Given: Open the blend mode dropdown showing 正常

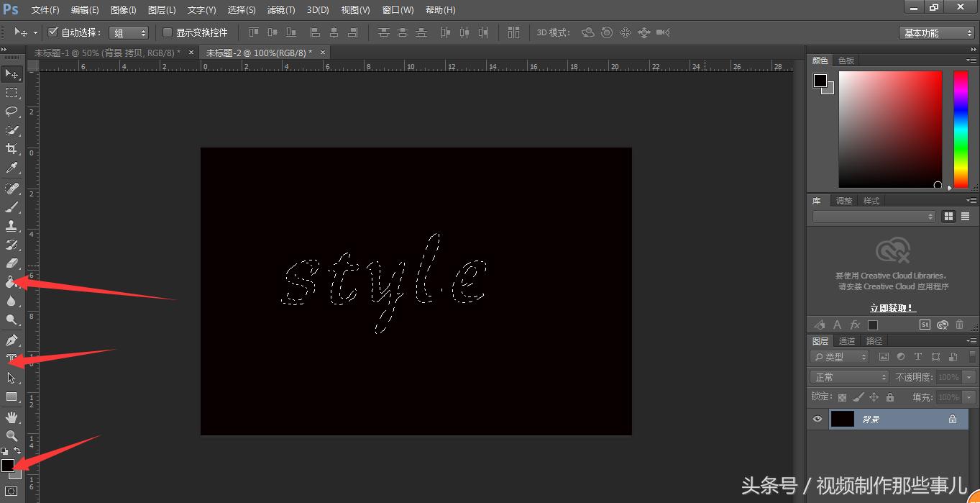Looking at the screenshot, I should (848, 376).
